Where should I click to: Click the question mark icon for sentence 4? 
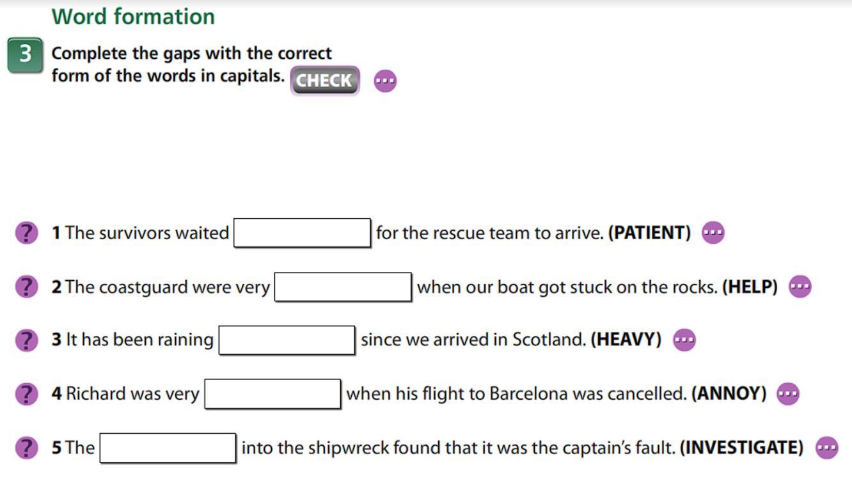tap(26, 394)
